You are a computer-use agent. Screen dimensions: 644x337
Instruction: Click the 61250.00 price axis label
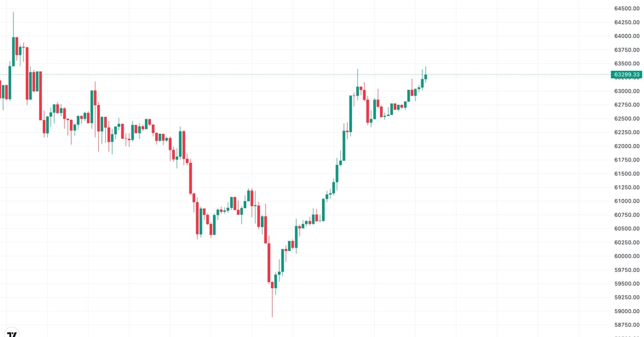point(627,187)
